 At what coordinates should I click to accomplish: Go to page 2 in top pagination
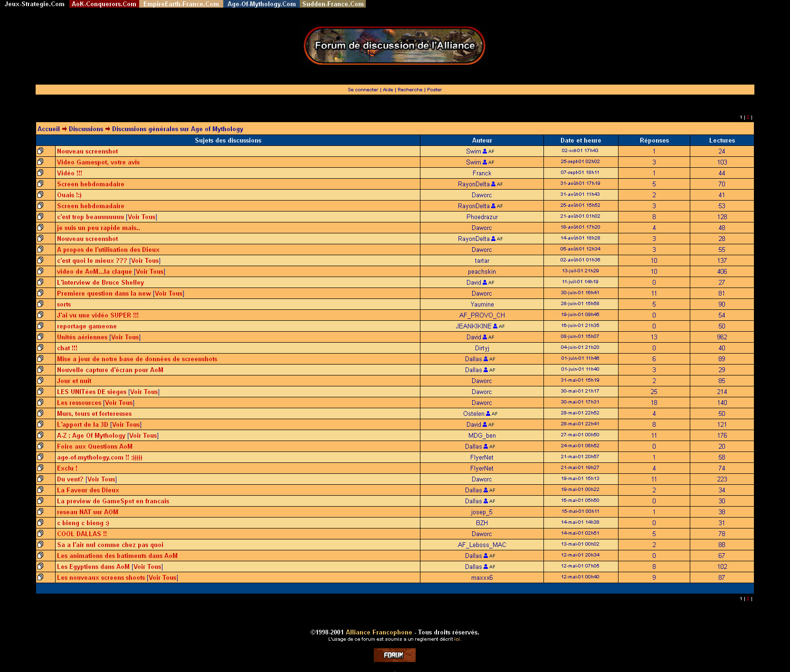pos(748,117)
